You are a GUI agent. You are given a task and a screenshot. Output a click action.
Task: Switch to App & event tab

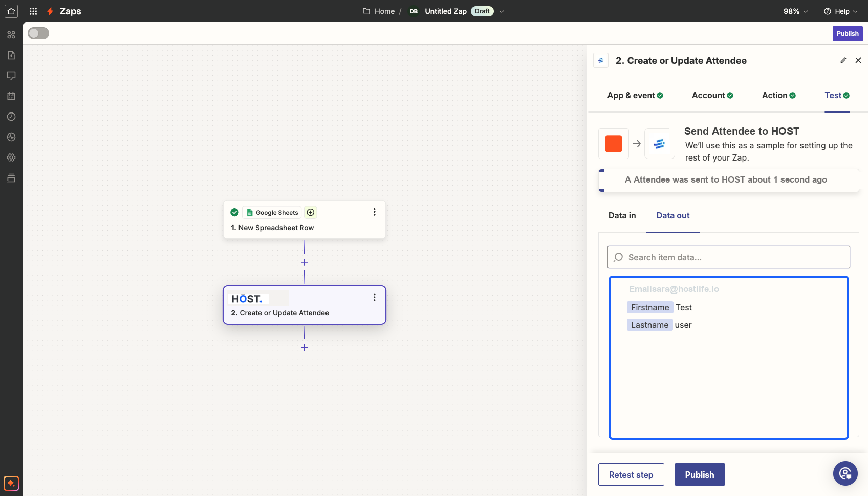coord(635,95)
